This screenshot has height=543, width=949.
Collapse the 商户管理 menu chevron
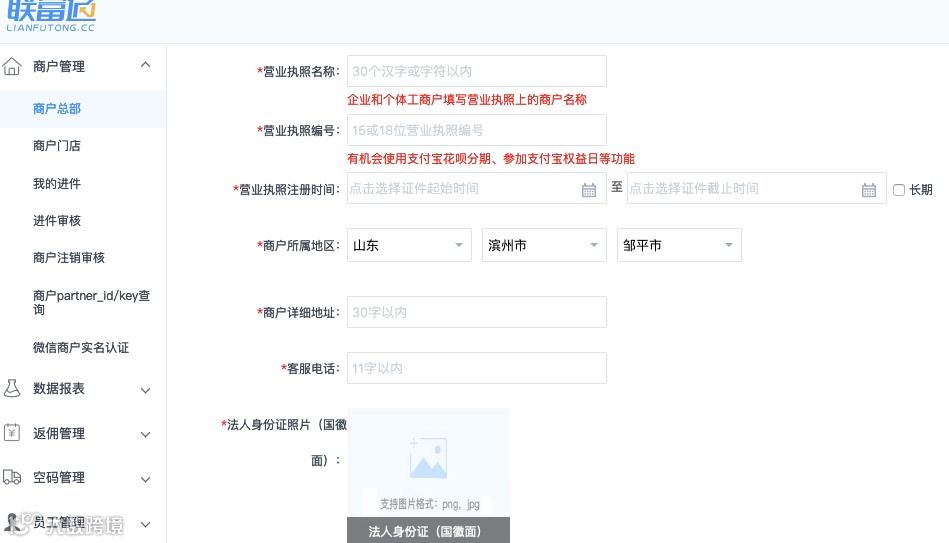click(x=145, y=65)
